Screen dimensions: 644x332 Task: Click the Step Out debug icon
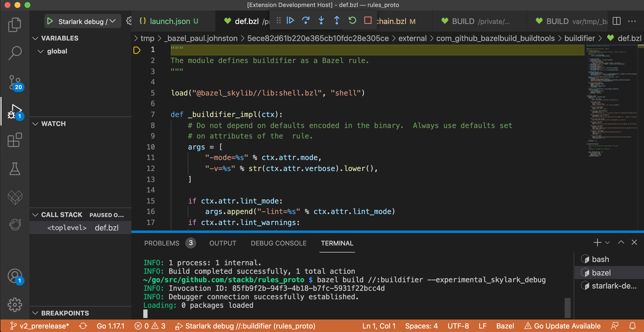pos(337,20)
